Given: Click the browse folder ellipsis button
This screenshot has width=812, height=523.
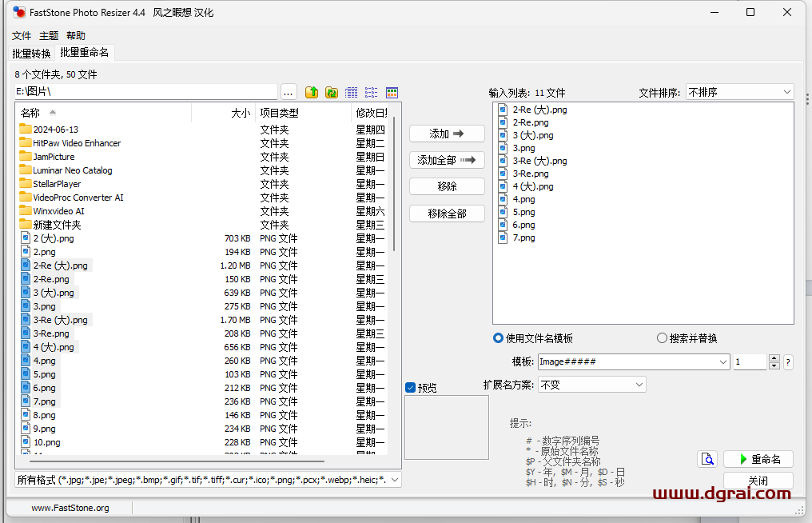Looking at the screenshot, I should (289, 93).
